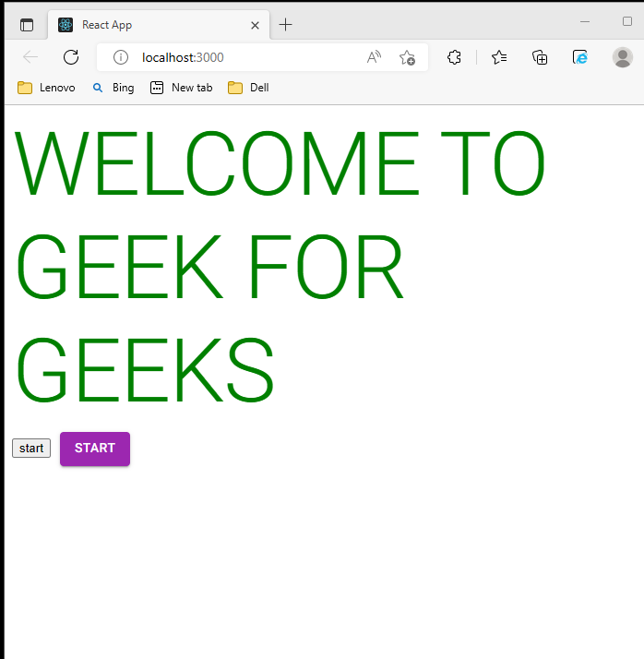The width and height of the screenshot is (644, 659).
Task: Click the small gray start button
Action: click(x=31, y=449)
